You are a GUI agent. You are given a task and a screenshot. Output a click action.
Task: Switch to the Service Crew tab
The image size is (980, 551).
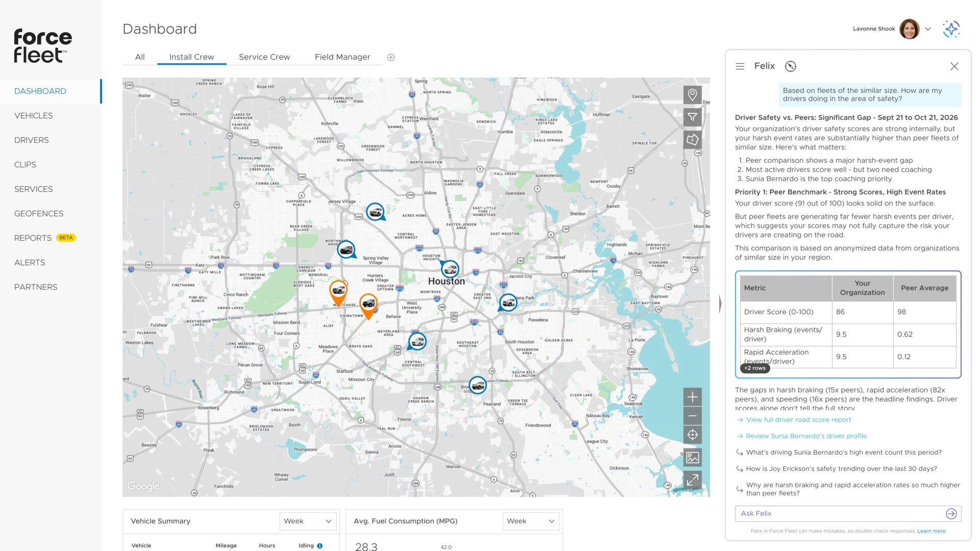point(264,57)
